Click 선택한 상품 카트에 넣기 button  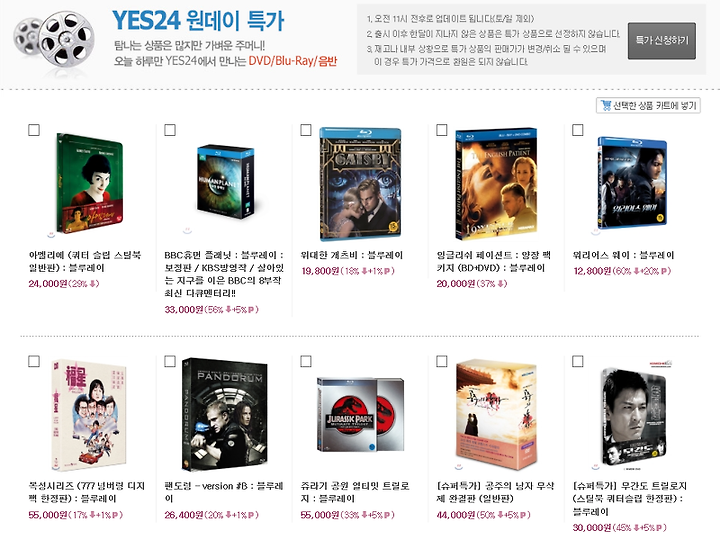click(648, 106)
